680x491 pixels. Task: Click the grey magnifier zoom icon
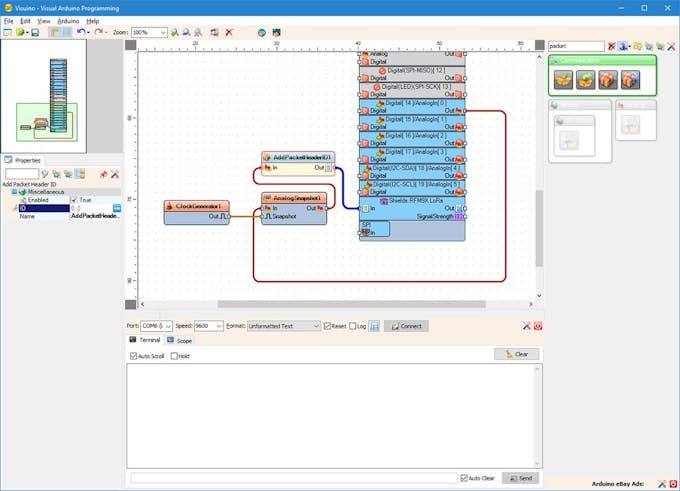pyautogui.click(x=198, y=33)
